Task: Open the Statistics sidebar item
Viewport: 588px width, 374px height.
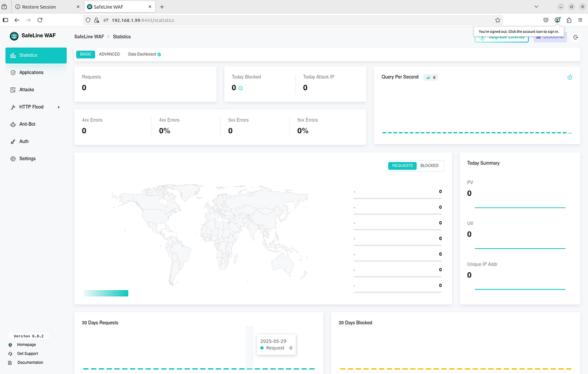Action: [36, 55]
